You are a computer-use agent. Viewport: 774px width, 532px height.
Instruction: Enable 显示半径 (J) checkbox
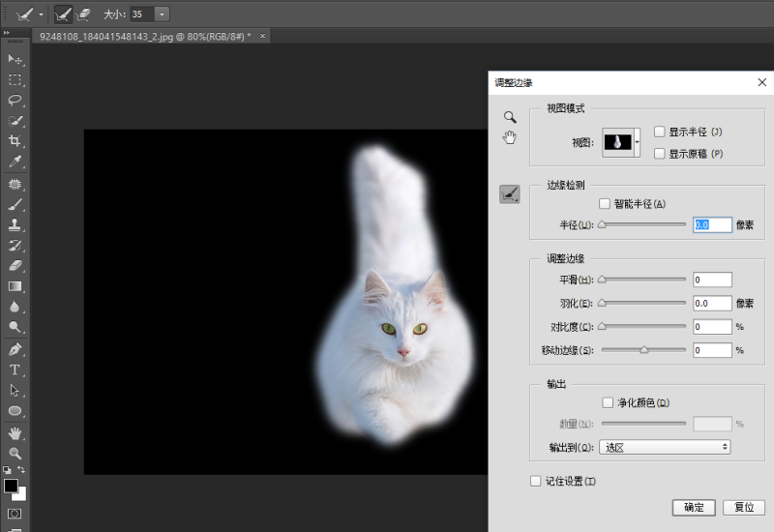(660, 132)
